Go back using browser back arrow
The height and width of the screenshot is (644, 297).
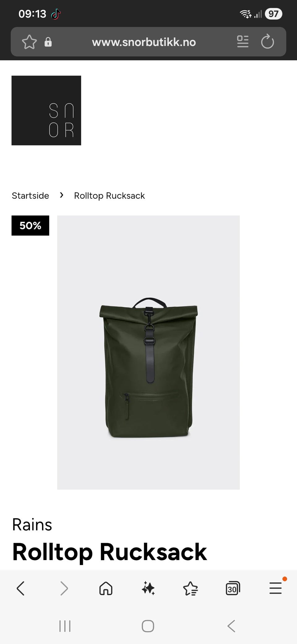(21, 588)
